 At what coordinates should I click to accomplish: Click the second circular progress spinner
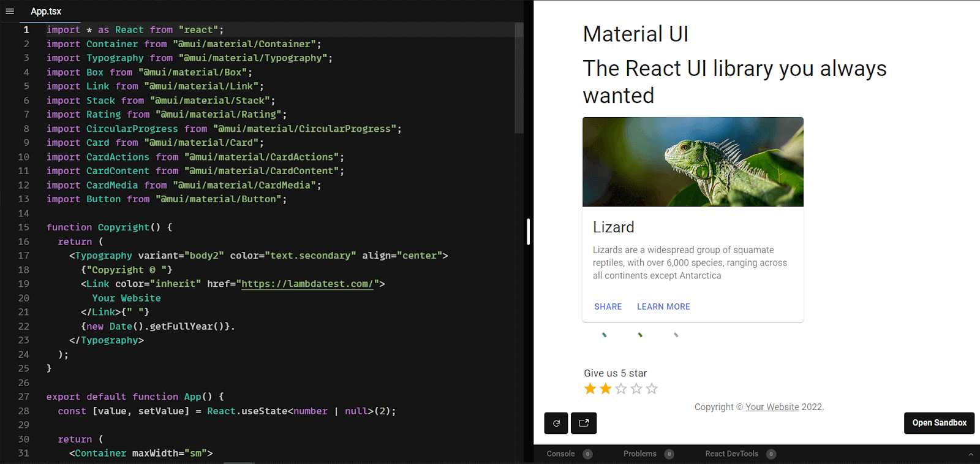(640, 335)
